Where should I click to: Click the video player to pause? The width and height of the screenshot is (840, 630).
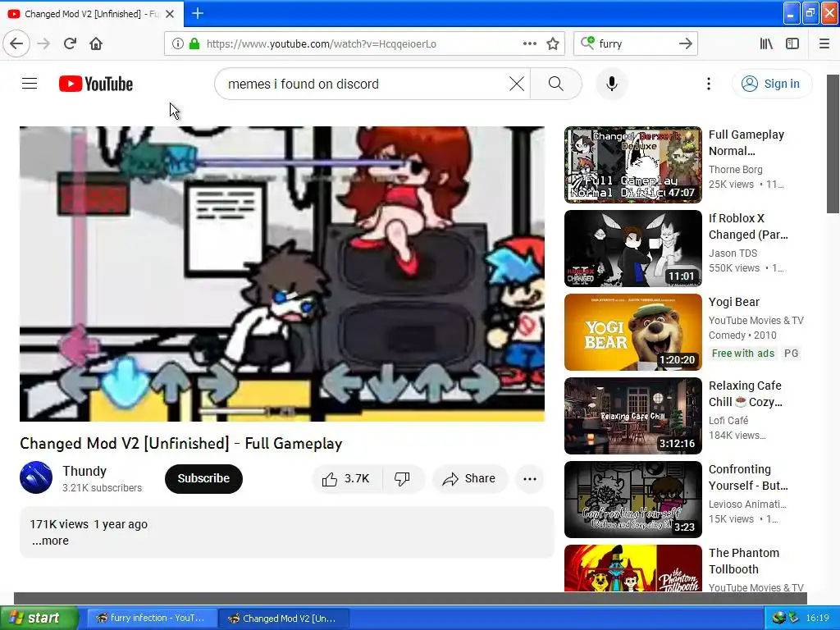point(282,274)
